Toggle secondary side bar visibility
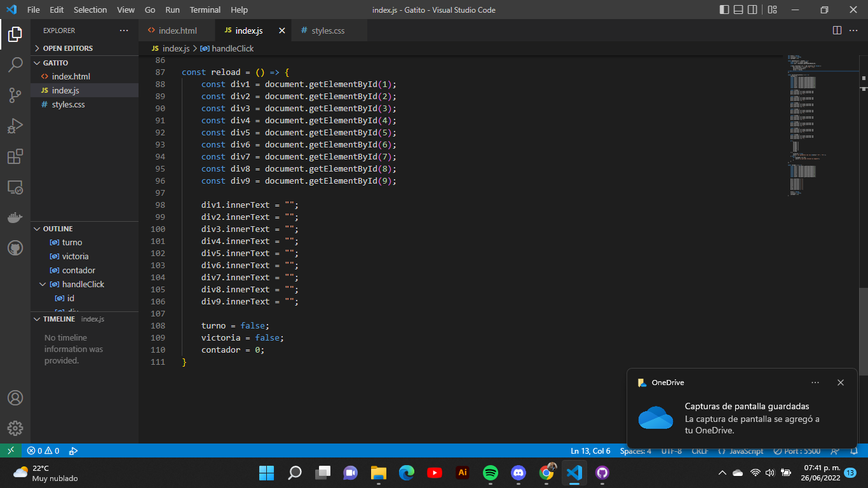This screenshot has height=488, width=868. tap(752, 10)
